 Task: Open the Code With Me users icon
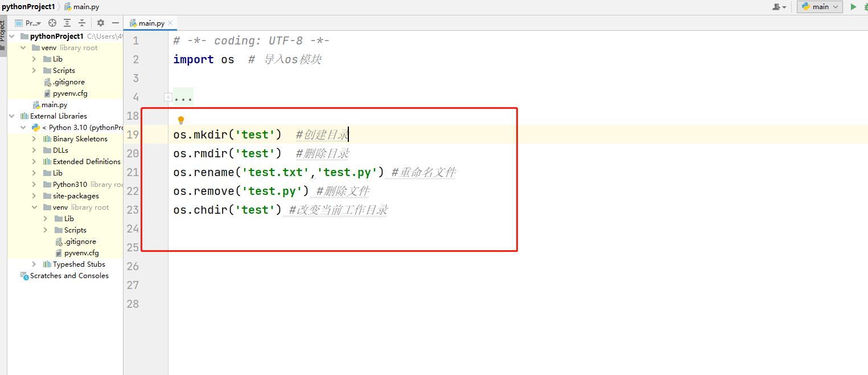point(779,7)
